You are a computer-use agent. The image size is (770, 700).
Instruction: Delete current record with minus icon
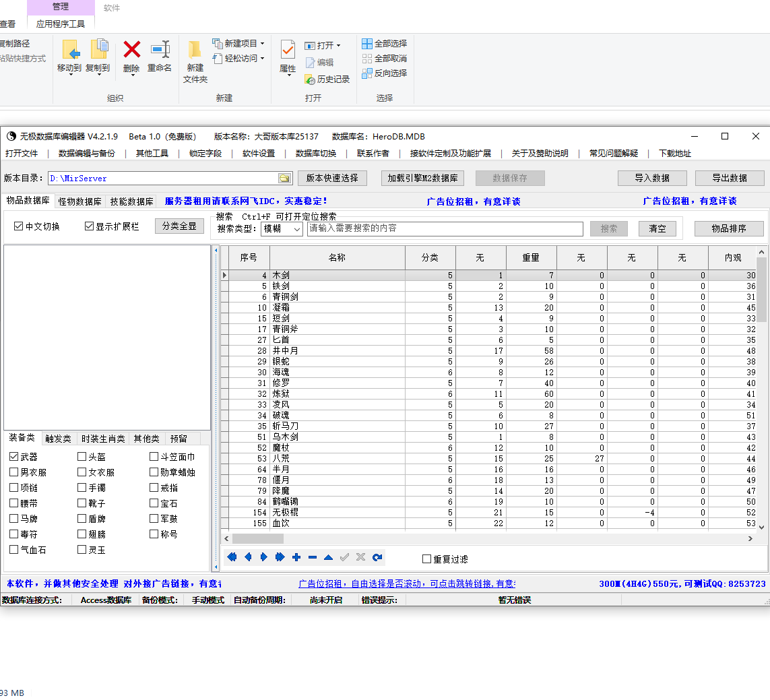coord(313,557)
